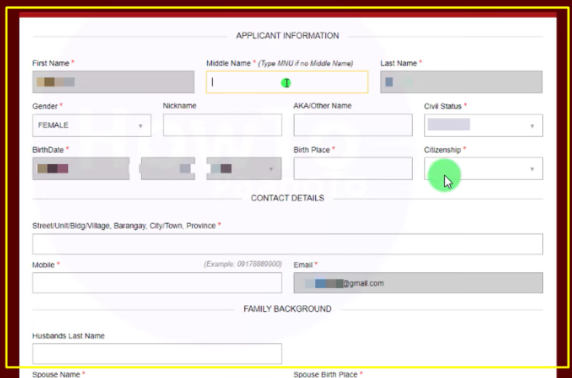
Task: Click the Birth Place label
Action: pos(312,150)
